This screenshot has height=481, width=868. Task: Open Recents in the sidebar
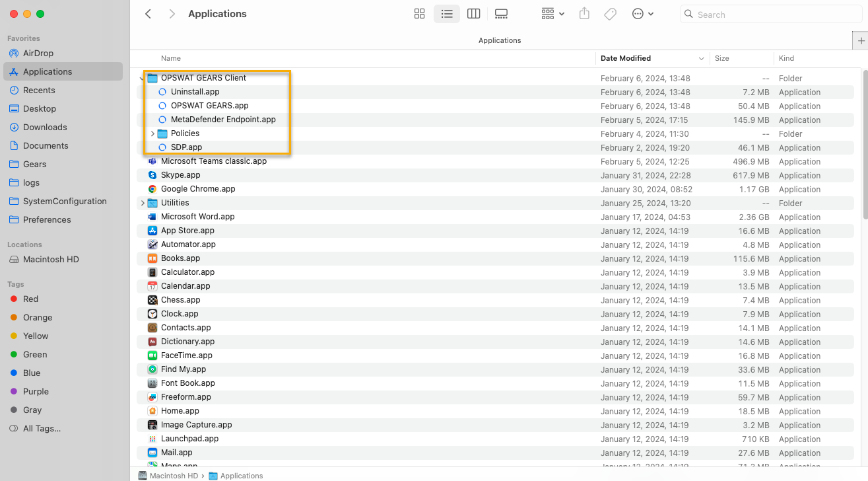click(x=63, y=90)
